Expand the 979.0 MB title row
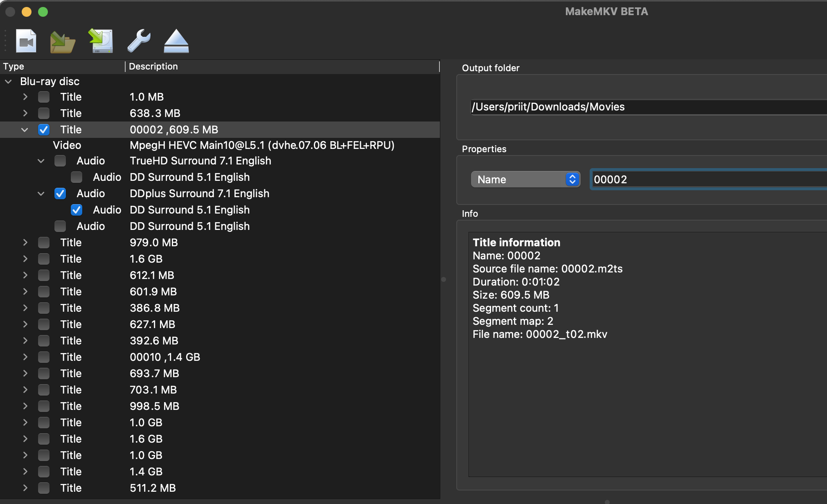Image resolution: width=827 pixels, height=504 pixels. pyautogui.click(x=25, y=243)
